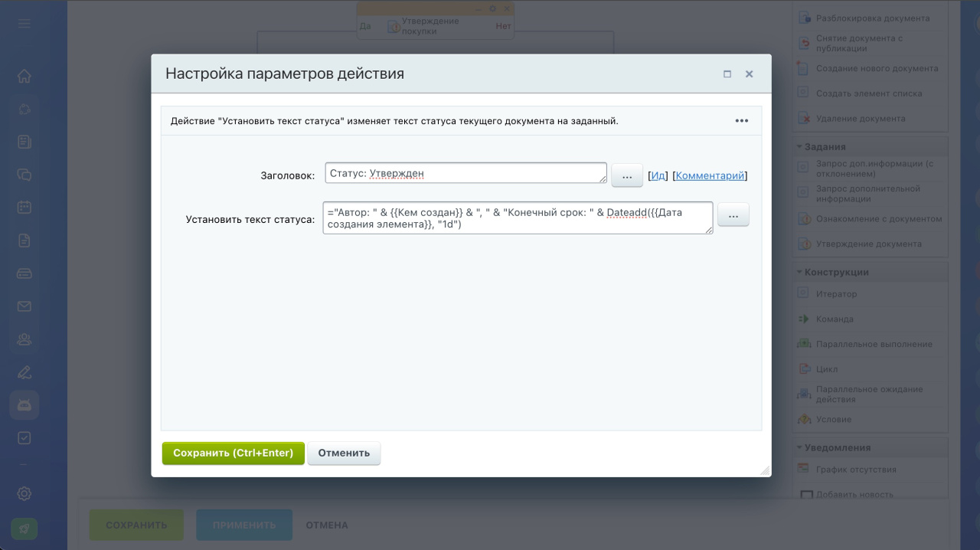Open the chat bubbles icon in sidebar

coord(24,175)
